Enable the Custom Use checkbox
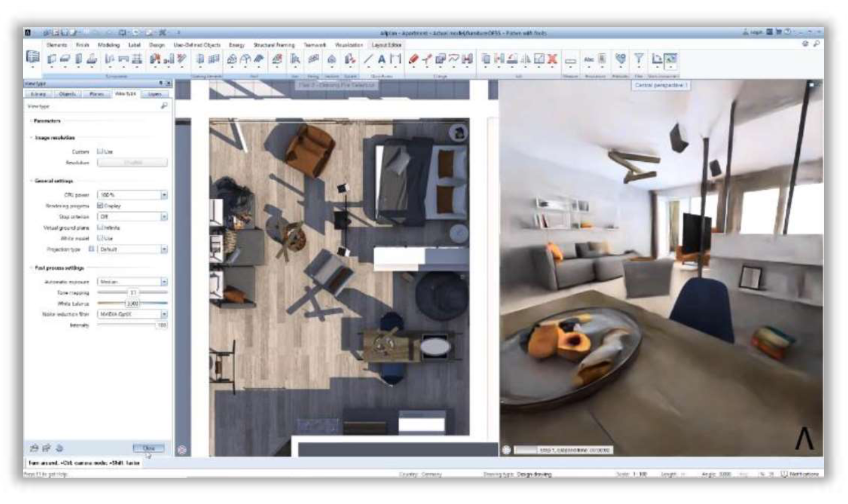The width and height of the screenshot is (848, 504). click(x=100, y=151)
